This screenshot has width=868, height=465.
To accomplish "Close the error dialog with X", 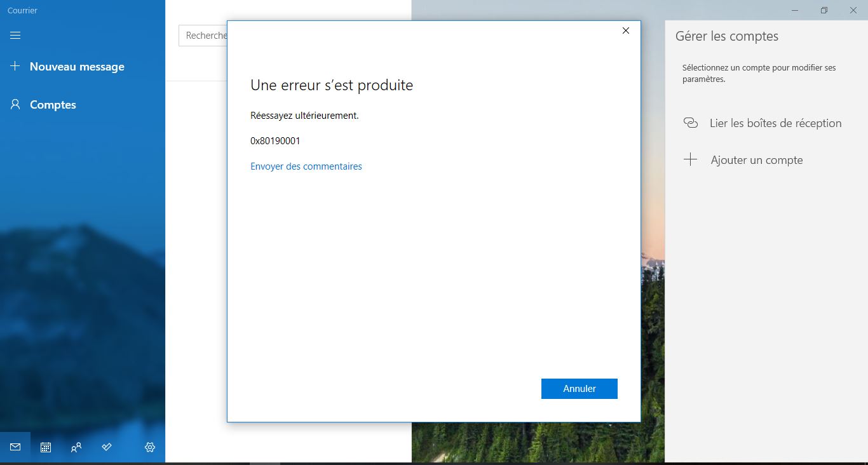I will pyautogui.click(x=626, y=30).
